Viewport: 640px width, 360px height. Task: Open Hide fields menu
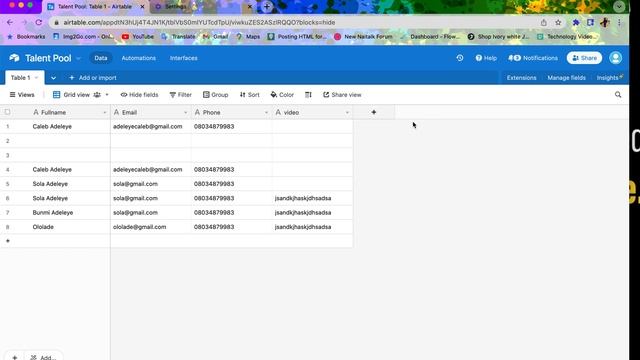click(x=139, y=95)
